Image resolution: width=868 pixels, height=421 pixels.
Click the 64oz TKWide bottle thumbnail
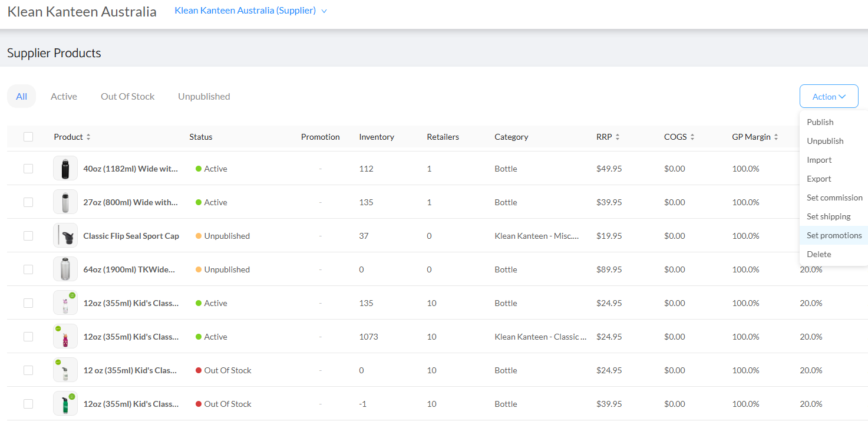[65, 269]
